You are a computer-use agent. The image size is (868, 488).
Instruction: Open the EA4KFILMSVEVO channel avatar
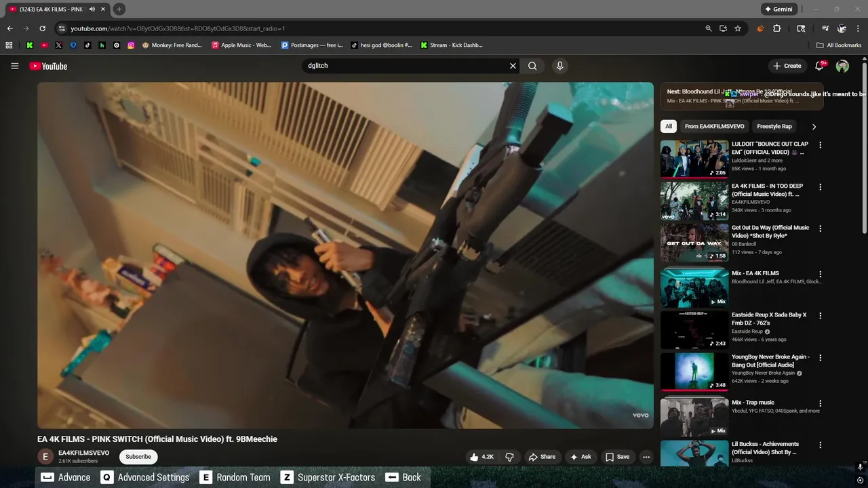(45, 457)
